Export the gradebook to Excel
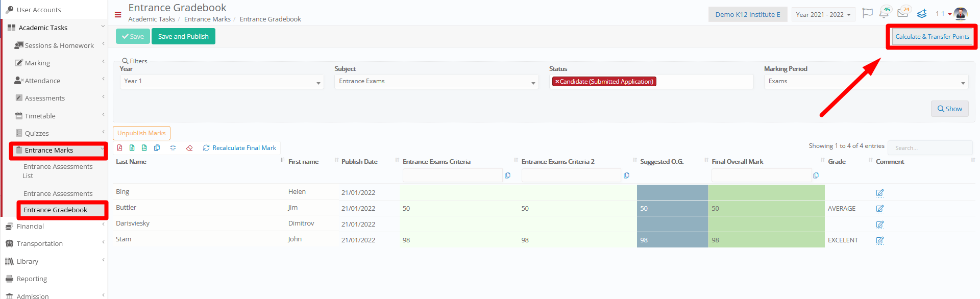This screenshot has height=299, width=980. [x=132, y=148]
